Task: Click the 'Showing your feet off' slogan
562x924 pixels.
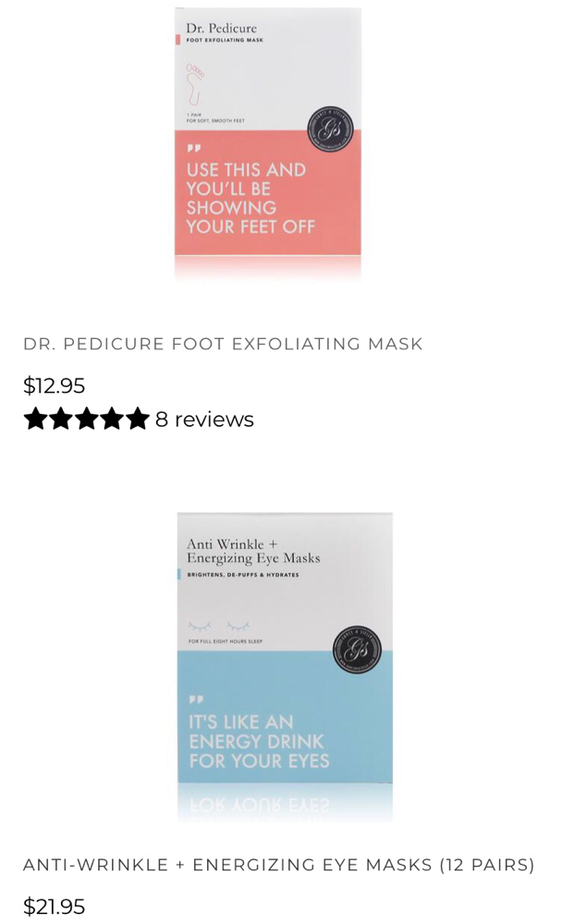Action: pos(250,198)
